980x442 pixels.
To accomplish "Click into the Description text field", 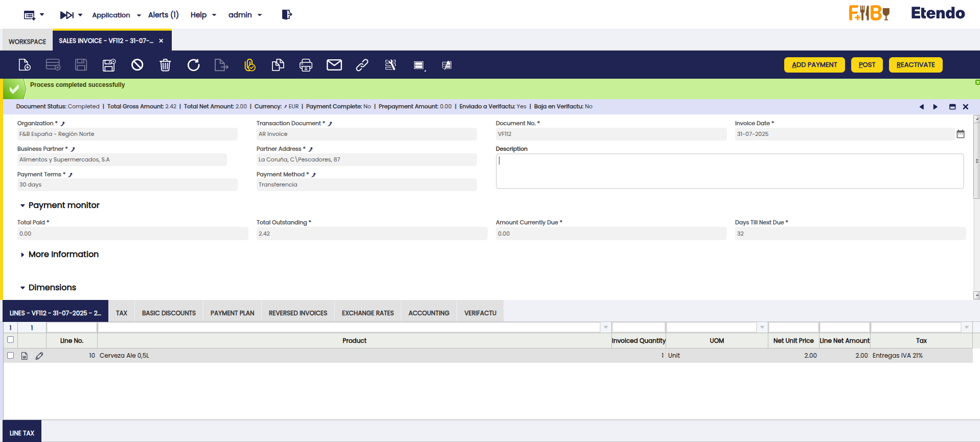I will point(730,171).
